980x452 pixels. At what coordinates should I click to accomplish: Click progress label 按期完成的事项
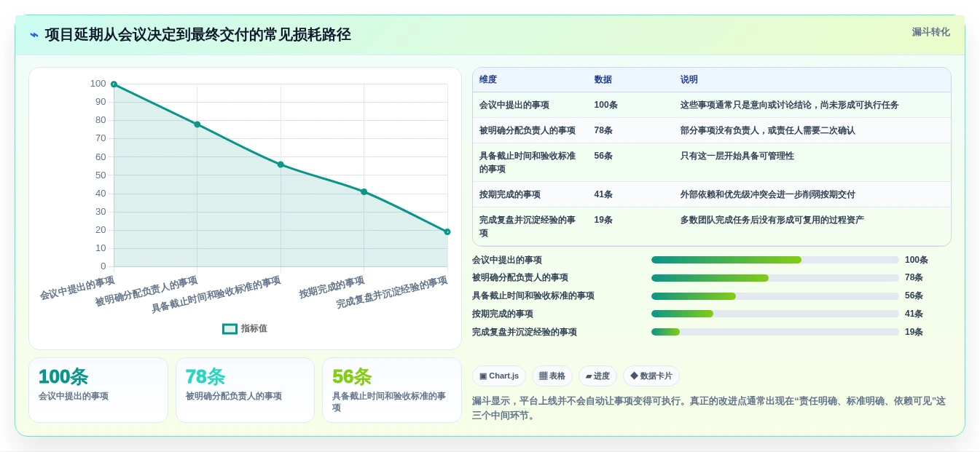tap(503, 314)
